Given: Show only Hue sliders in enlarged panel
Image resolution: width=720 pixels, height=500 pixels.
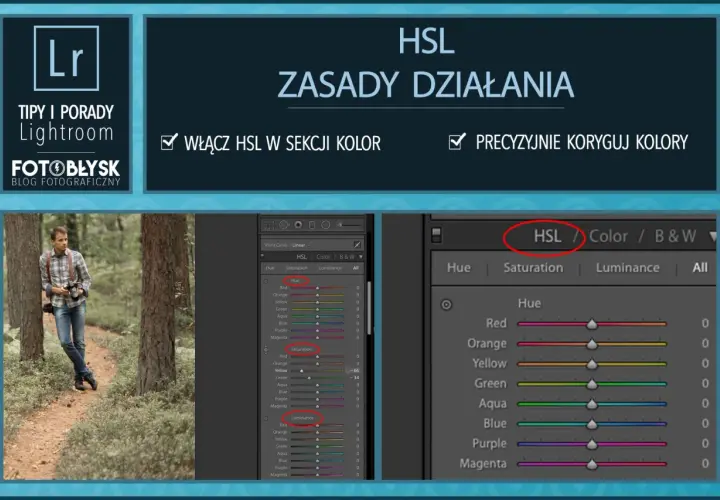Looking at the screenshot, I should coord(459,267).
